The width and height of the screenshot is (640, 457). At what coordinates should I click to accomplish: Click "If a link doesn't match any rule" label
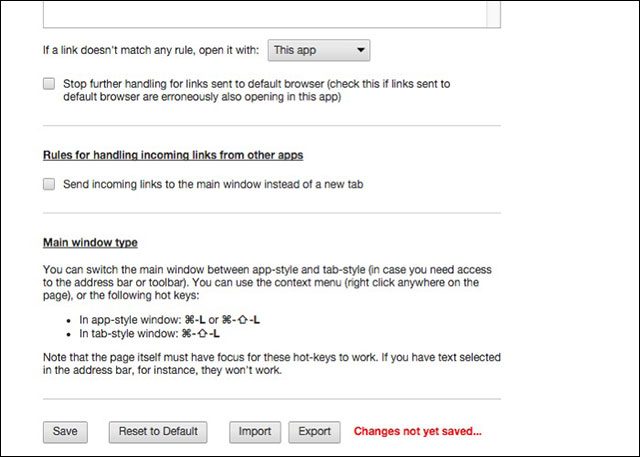click(x=151, y=50)
